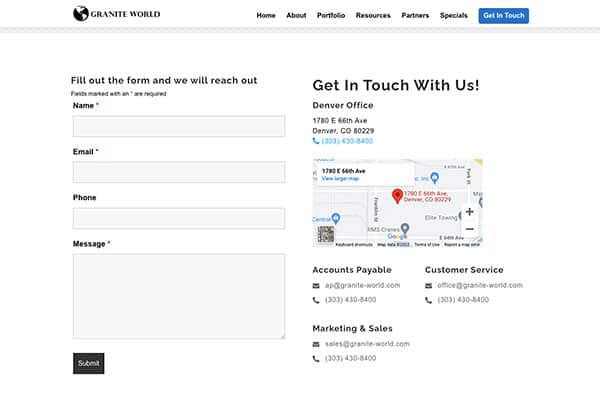Image resolution: width=600 pixels, height=400 pixels.
Task: Open the Specials navigation link
Action: coord(453,16)
